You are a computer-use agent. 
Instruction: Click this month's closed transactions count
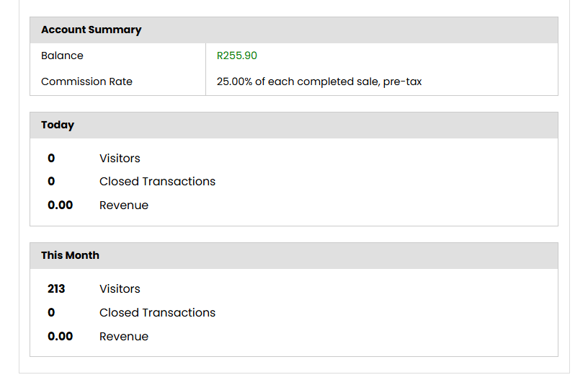click(x=51, y=313)
